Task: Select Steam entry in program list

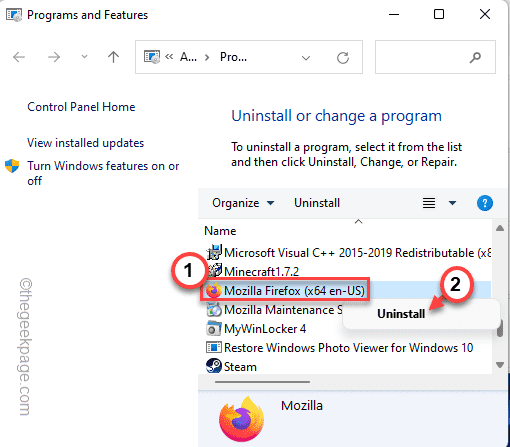Action: click(240, 367)
